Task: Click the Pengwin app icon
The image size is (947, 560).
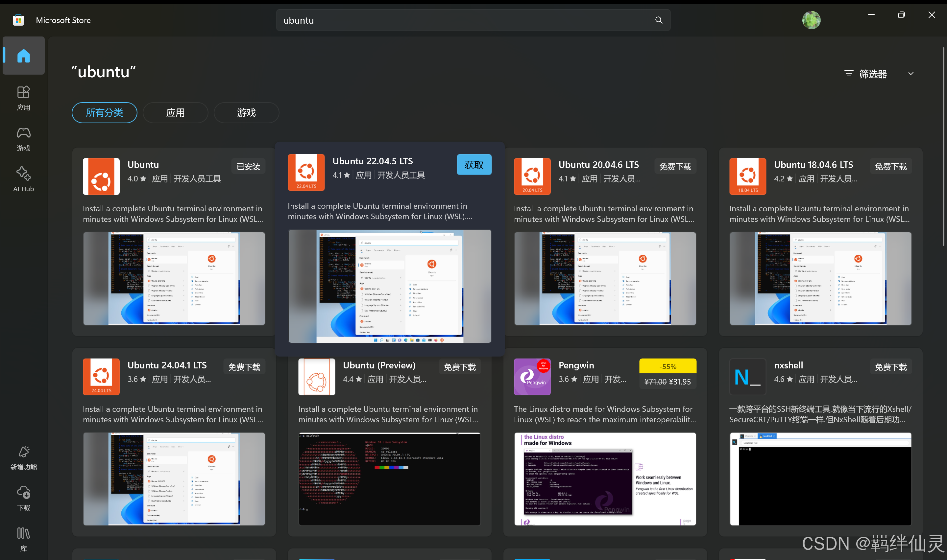Action: point(532,377)
